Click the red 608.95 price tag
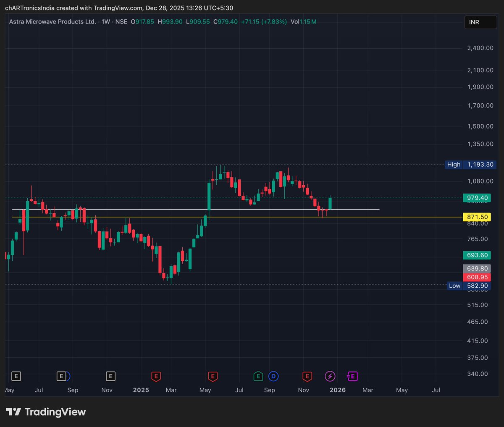 click(477, 277)
